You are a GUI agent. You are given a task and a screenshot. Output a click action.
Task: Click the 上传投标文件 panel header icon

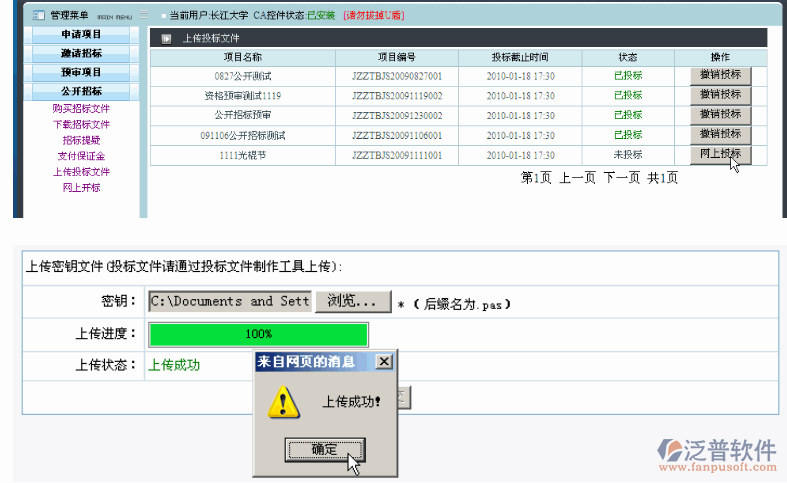166,38
